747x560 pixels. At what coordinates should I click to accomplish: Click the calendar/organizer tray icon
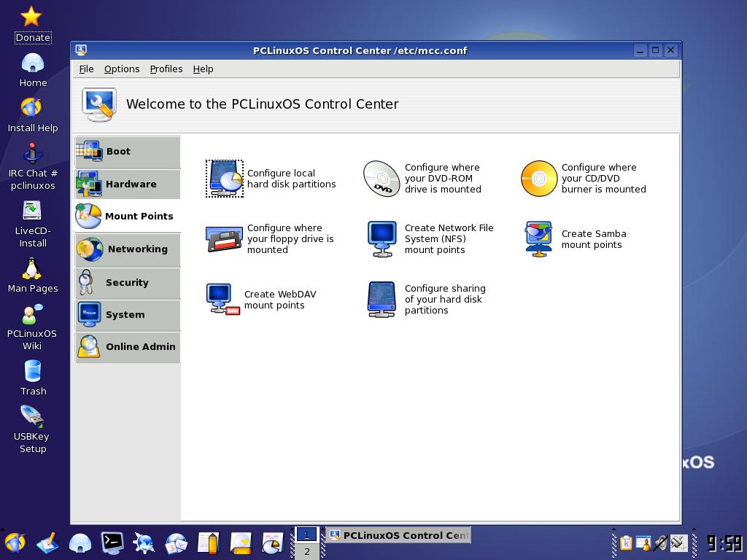click(643, 542)
